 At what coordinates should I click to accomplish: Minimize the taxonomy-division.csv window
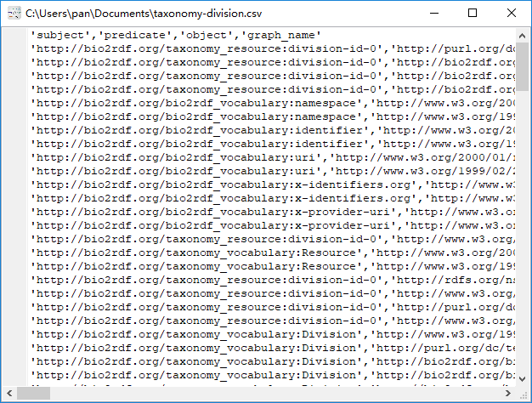pos(433,13)
